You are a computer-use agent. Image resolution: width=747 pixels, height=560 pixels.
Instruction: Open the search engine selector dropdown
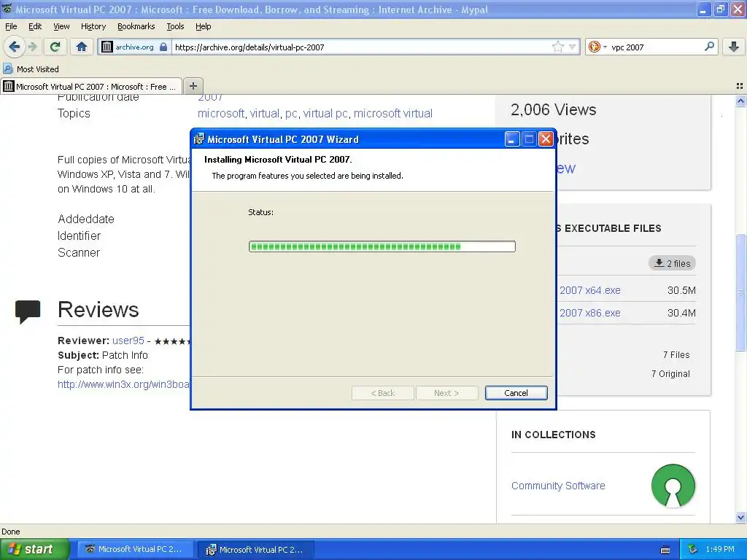pos(597,47)
